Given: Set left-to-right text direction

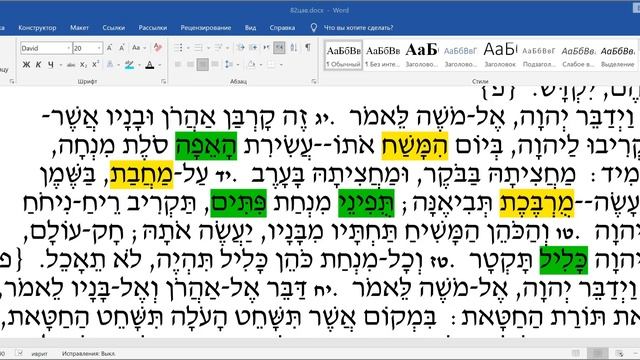Looking at the screenshot, I should point(267,48).
